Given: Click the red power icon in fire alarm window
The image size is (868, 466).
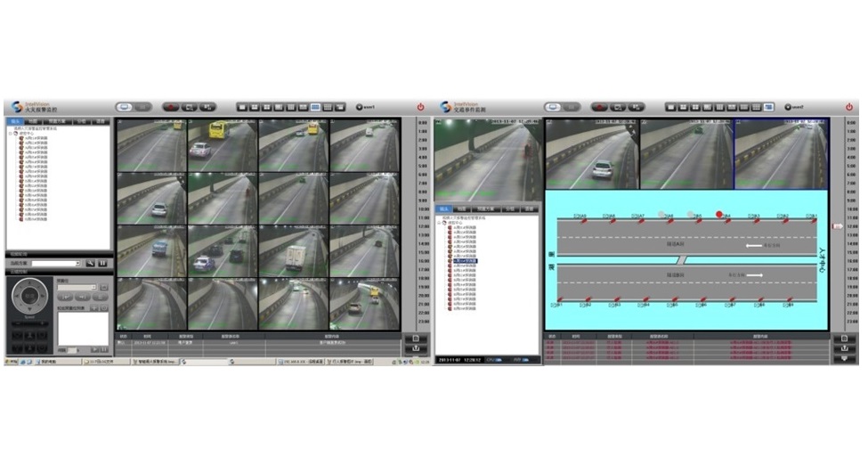Looking at the screenshot, I should pos(421,107).
